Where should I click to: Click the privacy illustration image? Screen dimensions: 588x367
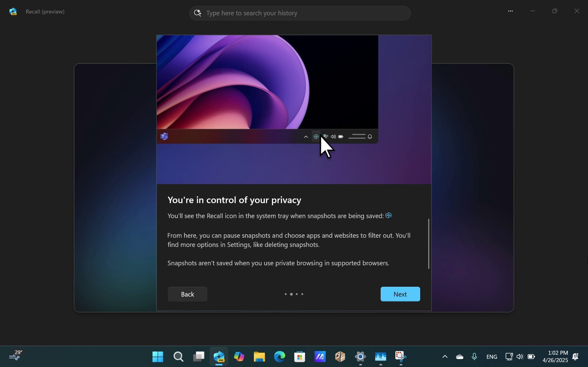294,109
